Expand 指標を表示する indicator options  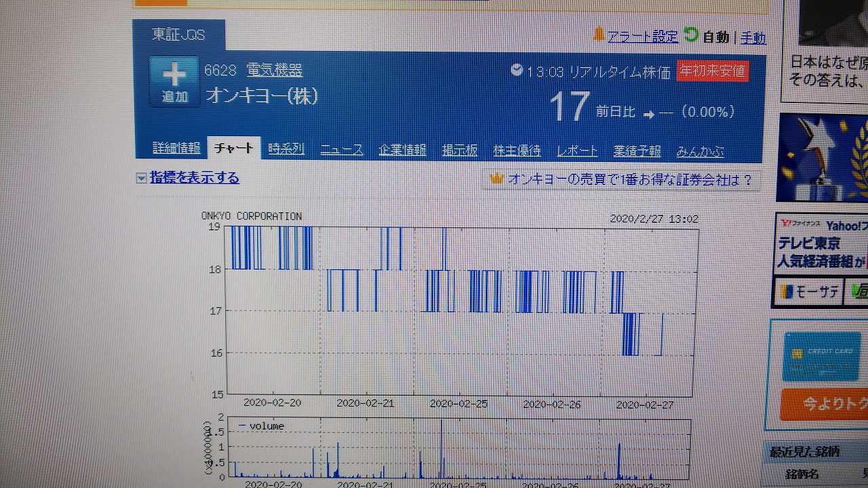194,178
